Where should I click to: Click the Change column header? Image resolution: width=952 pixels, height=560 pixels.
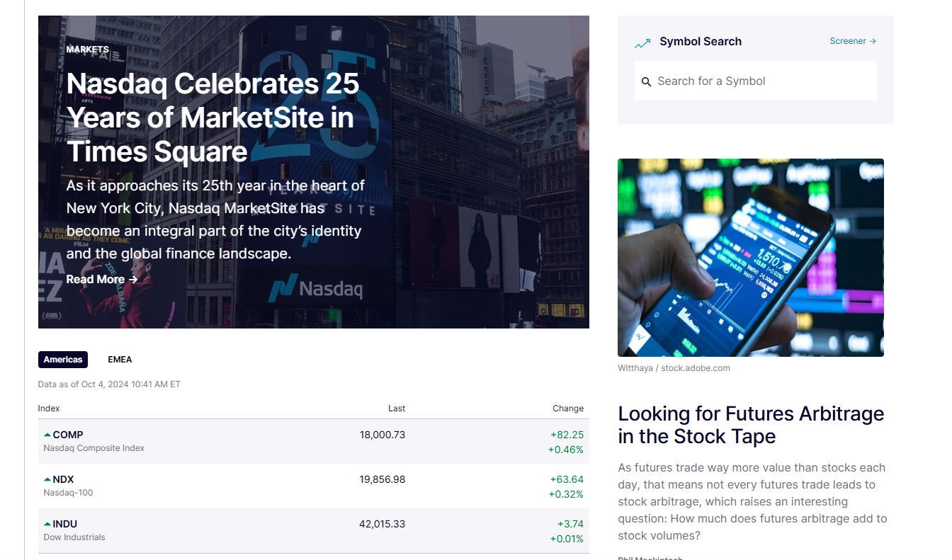tap(568, 408)
